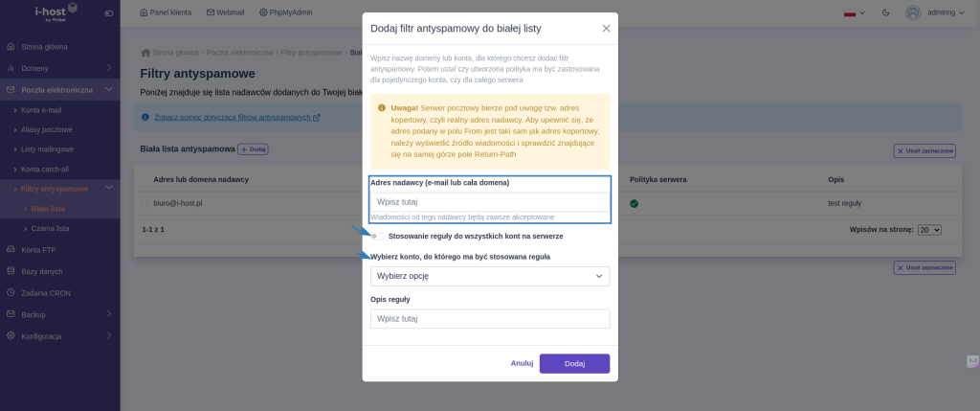Image resolution: width=980 pixels, height=411 pixels.
Task: Click the dark mode moon icon
Action: [x=885, y=12]
